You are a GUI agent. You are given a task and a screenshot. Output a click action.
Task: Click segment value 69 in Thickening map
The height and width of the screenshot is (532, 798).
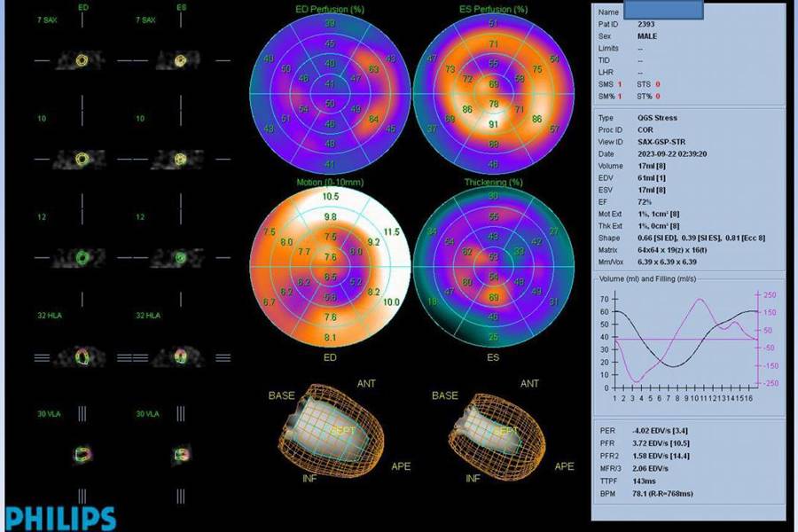(493, 297)
